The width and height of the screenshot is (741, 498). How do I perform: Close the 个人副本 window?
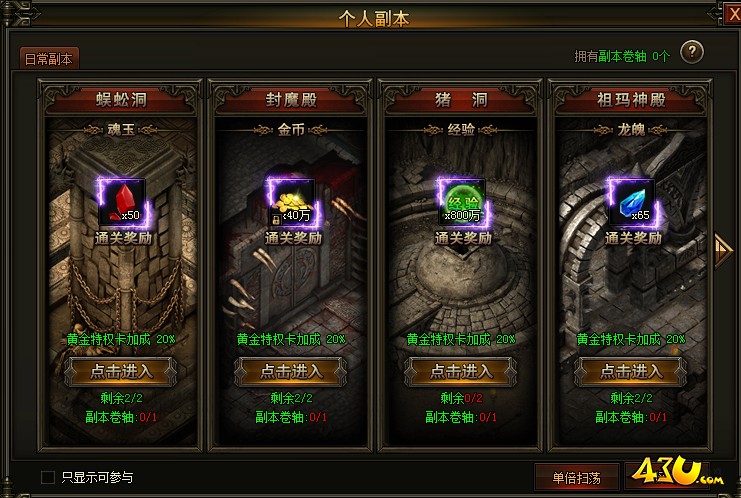733,14
